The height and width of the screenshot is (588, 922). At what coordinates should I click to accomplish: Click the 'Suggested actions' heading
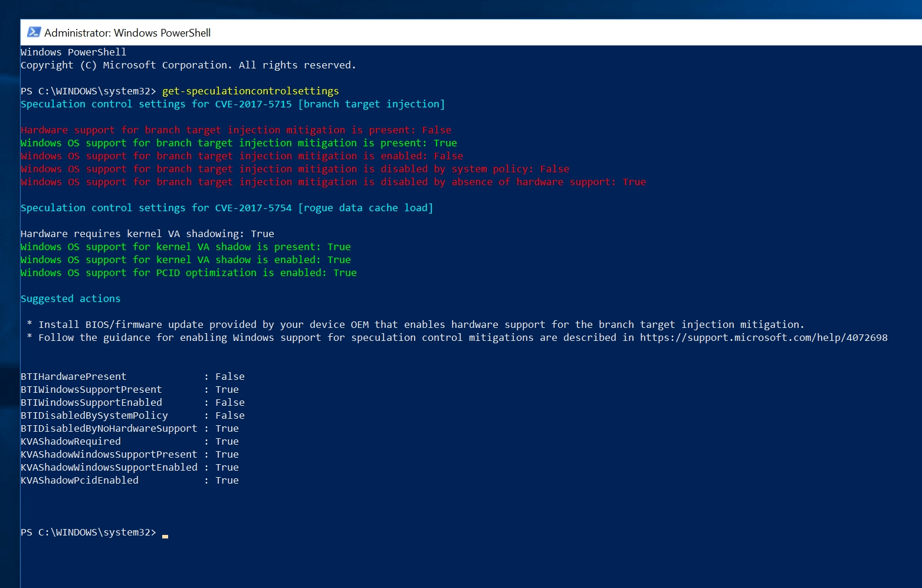[71, 299]
